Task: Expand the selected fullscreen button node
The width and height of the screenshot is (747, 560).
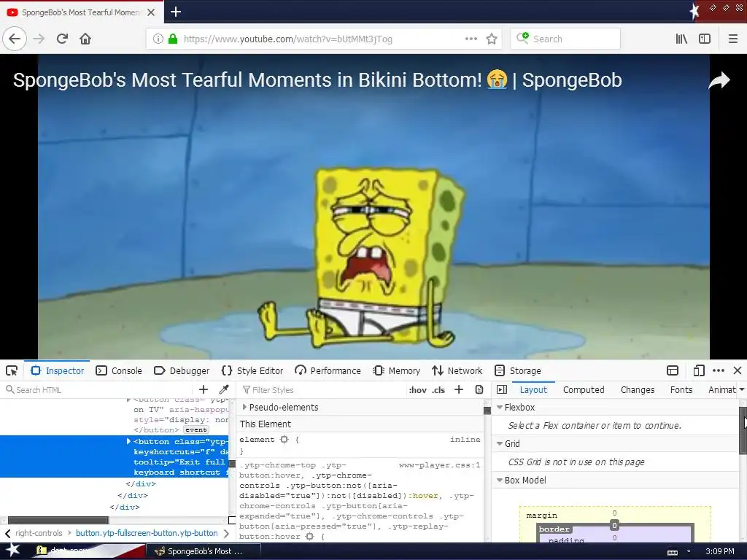Action: 128,441
